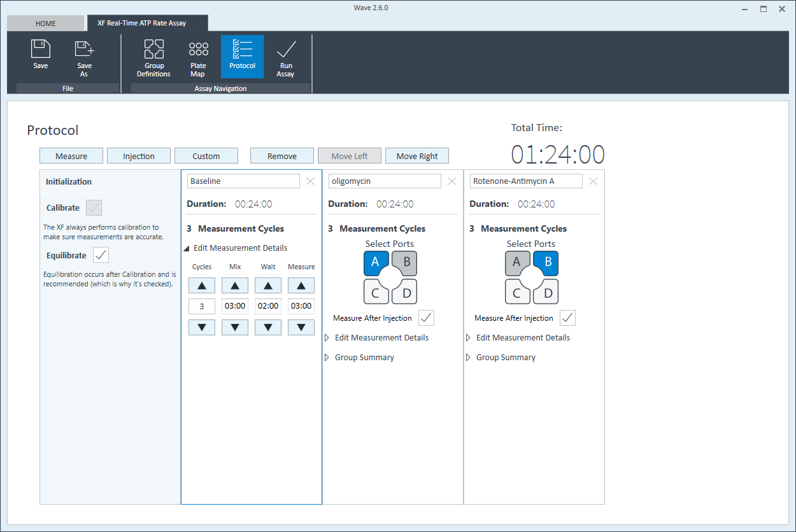The width and height of the screenshot is (796, 532).
Task: Open the Group Definitions view
Action: (153, 57)
